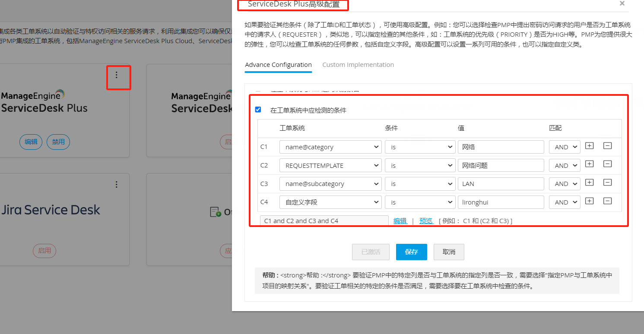
Task: Toggle the 在工单系统中应检测的条件 checkbox
Action: [258, 110]
